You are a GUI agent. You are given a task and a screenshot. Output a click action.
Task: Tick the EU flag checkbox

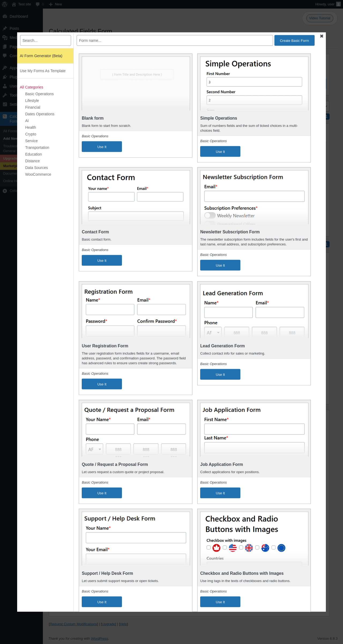[274, 547]
